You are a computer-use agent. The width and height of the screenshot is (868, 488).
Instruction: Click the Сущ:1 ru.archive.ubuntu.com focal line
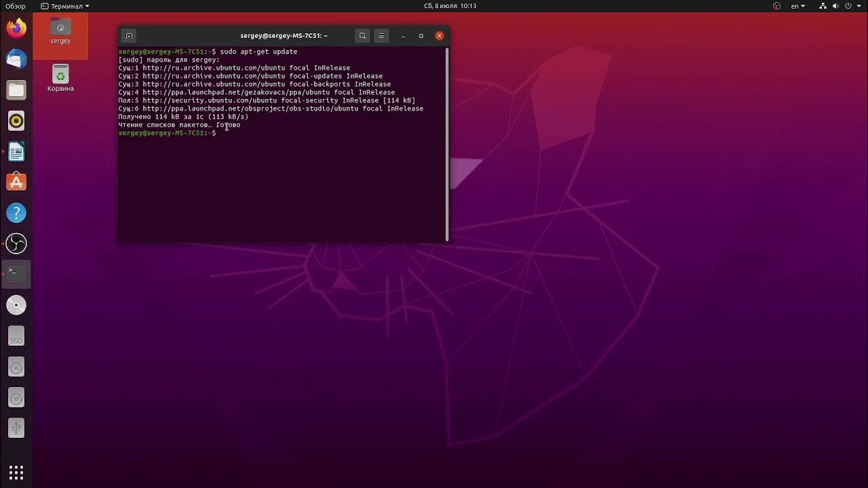point(234,68)
